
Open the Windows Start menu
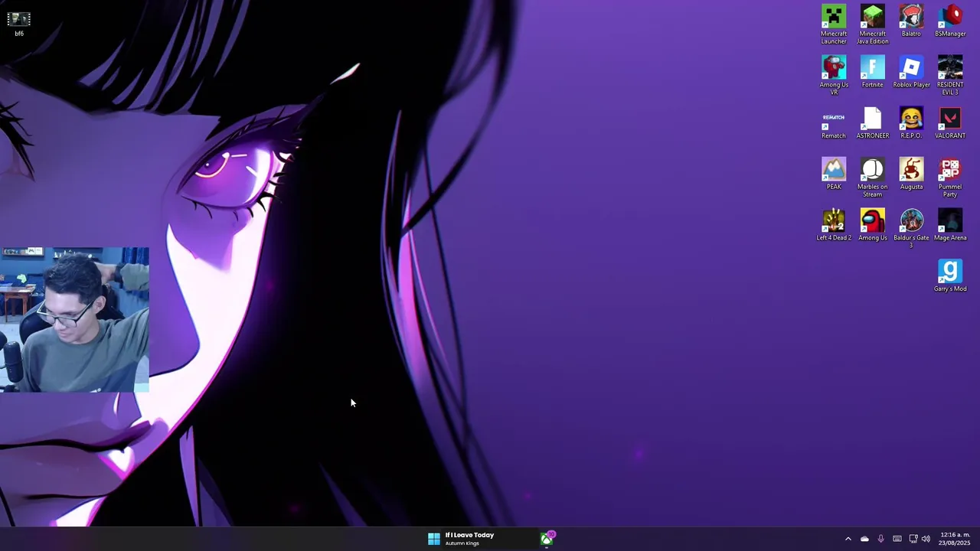tap(433, 539)
